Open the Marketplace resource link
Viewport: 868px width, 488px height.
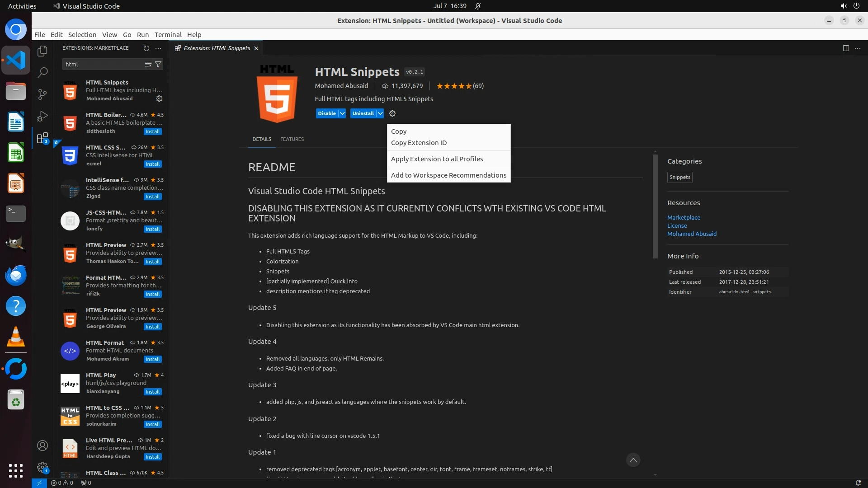coord(684,217)
